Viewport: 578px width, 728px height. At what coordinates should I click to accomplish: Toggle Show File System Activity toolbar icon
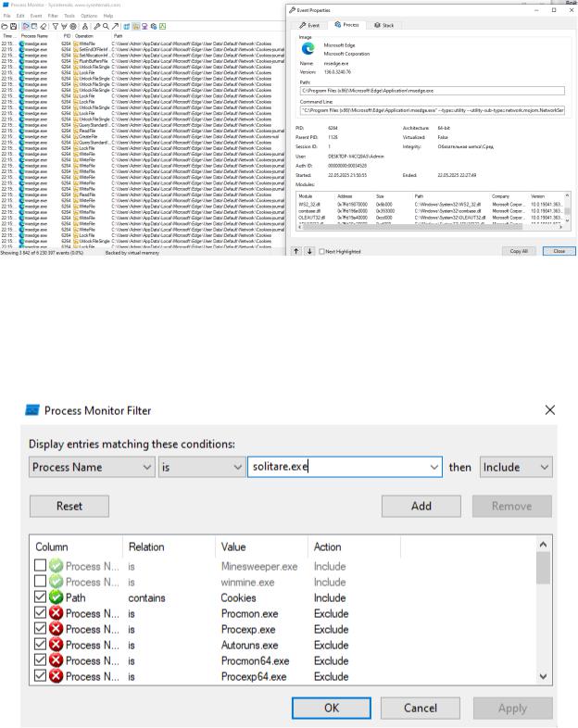[136, 27]
